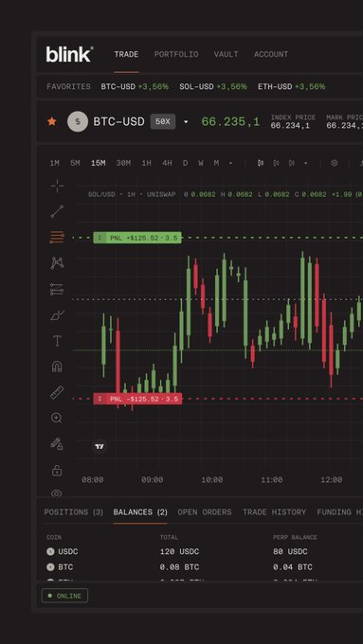This screenshot has width=363, height=644.
Task: Open chart settings hexagon icon
Action: pyautogui.click(x=335, y=163)
